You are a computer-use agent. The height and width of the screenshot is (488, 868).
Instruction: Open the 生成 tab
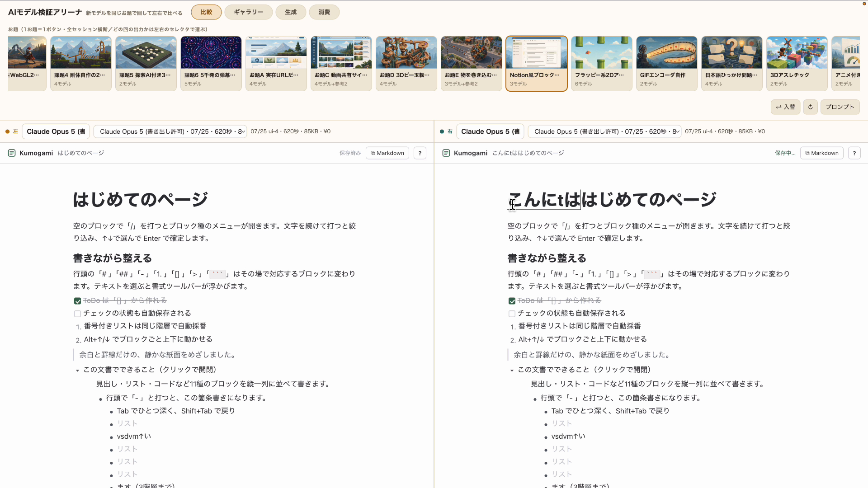(x=291, y=12)
